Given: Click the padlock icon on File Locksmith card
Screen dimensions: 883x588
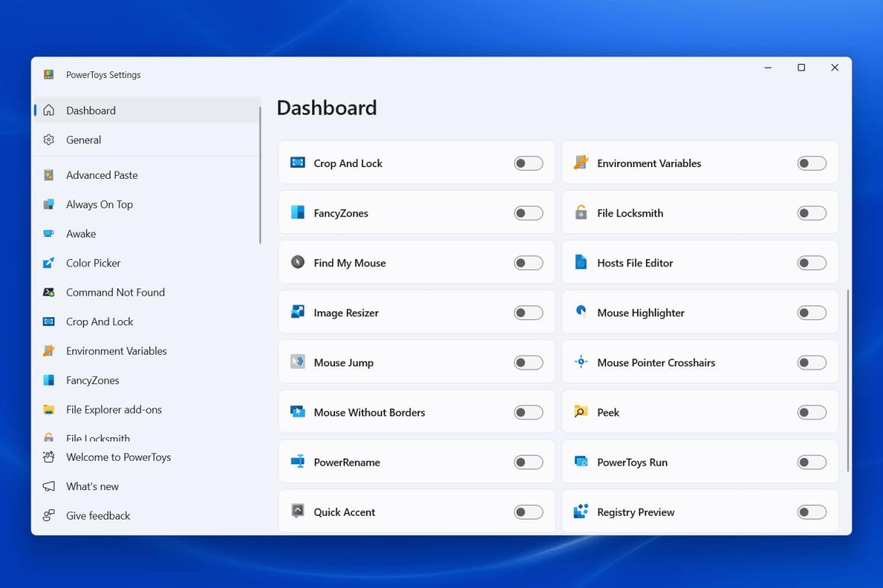Looking at the screenshot, I should click(581, 212).
